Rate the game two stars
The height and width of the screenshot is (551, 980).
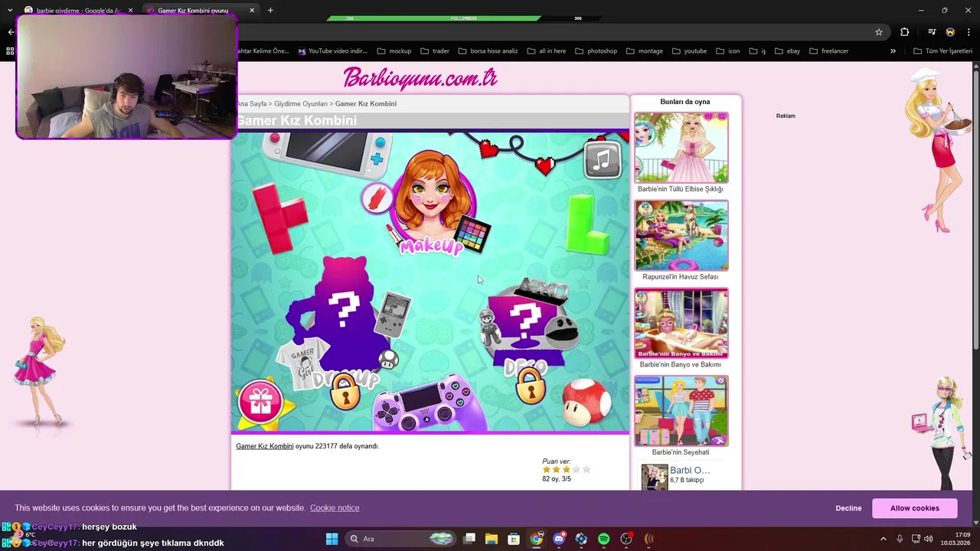point(556,469)
